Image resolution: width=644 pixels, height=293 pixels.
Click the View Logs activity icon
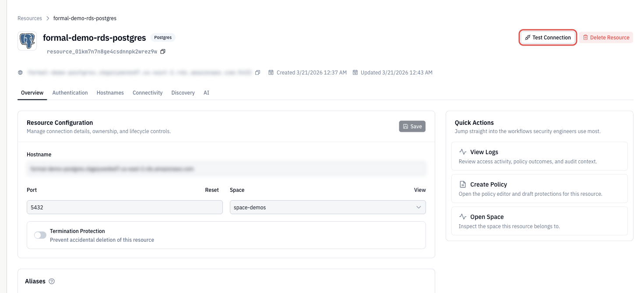pos(463,152)
